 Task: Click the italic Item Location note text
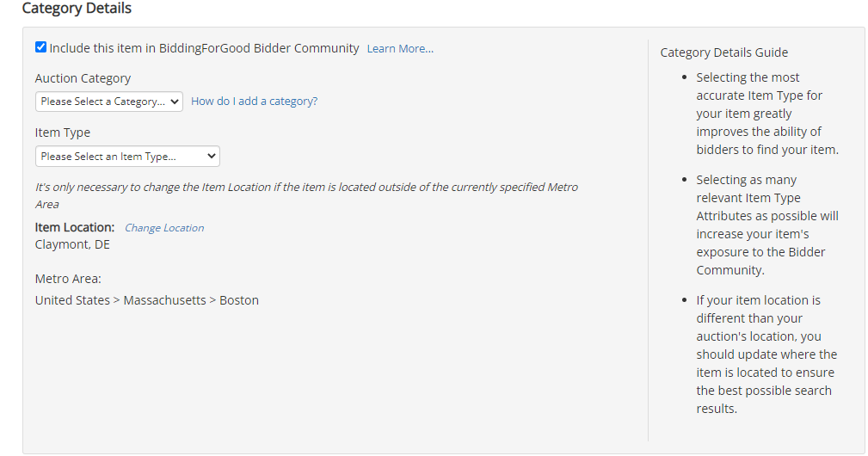pyautogui.click(x=306, y=195)
